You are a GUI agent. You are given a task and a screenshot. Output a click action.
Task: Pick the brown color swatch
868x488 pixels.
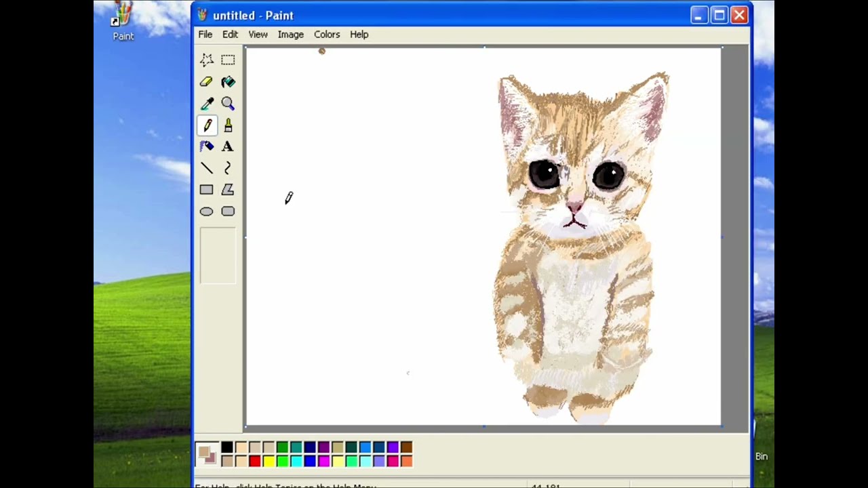(x=406, y=447)
